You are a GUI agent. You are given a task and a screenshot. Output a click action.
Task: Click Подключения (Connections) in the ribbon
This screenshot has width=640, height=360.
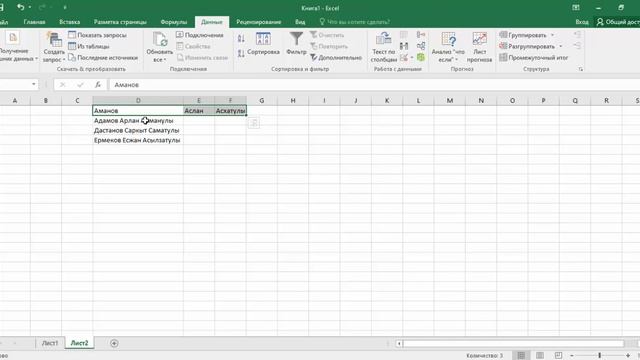200,35
